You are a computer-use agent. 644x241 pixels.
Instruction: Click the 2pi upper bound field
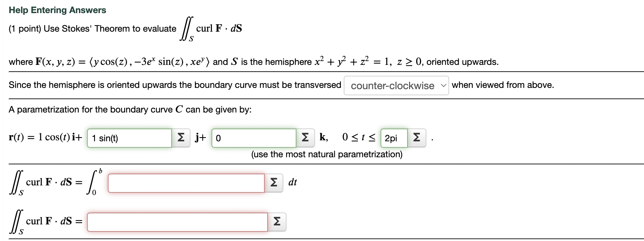coord(394,138)
